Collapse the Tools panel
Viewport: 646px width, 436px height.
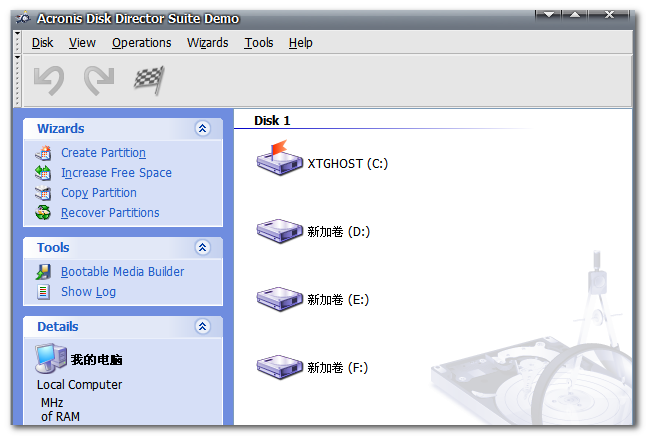click(x=202, y=247)
